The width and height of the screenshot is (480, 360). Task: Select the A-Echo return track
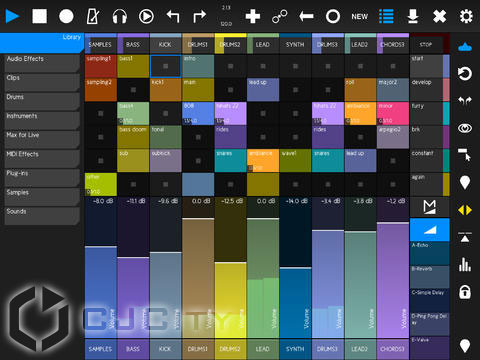pos(430,253)
